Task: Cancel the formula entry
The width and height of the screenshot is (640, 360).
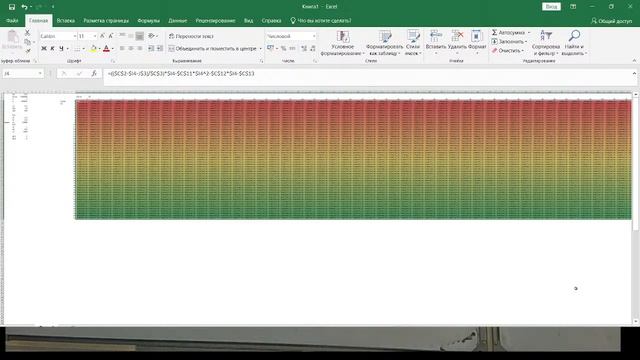Action: click(64, 73)
